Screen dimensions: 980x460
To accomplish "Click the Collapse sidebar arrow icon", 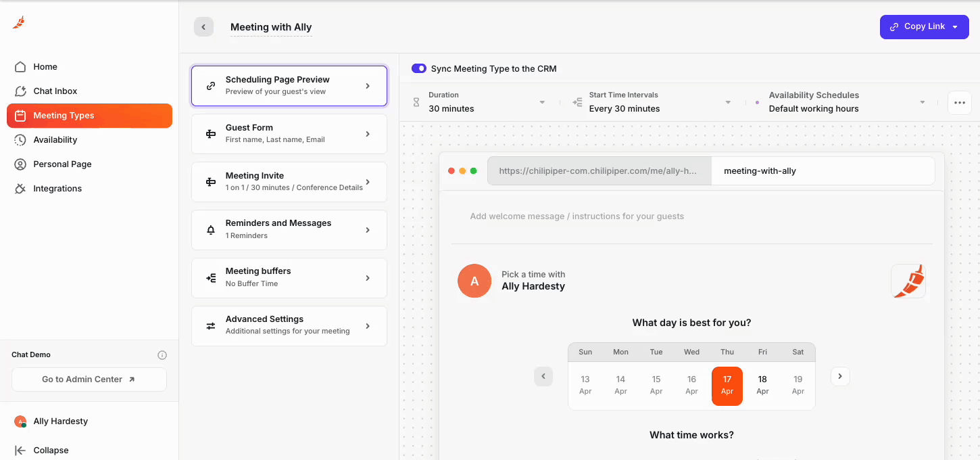I will 20,451.
